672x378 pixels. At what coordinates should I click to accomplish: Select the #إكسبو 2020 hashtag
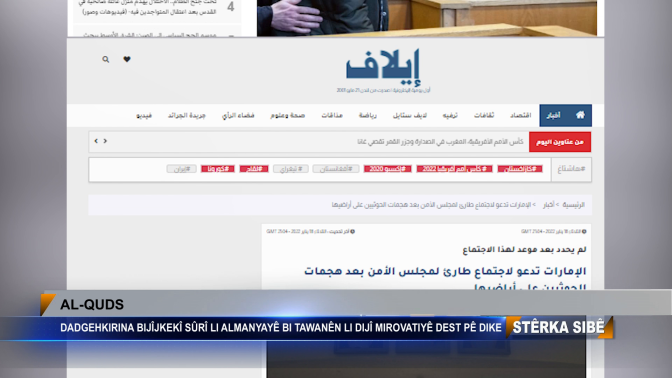[387, 169]
